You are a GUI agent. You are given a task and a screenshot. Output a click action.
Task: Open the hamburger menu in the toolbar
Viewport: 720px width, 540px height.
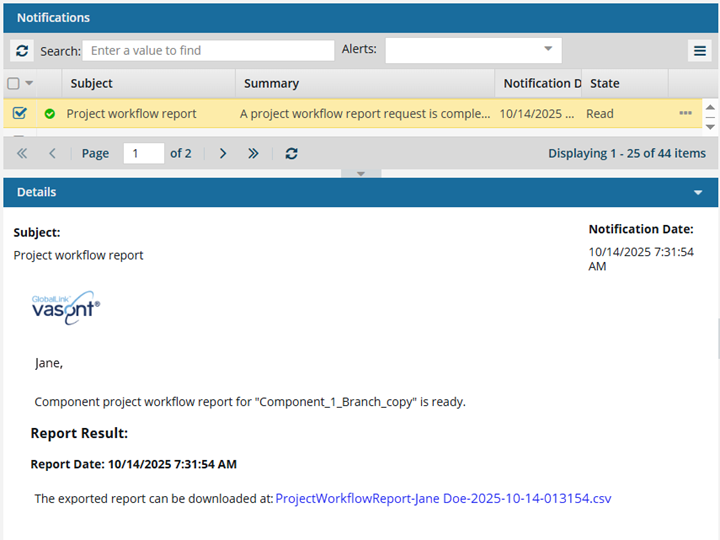click(700, 51)
